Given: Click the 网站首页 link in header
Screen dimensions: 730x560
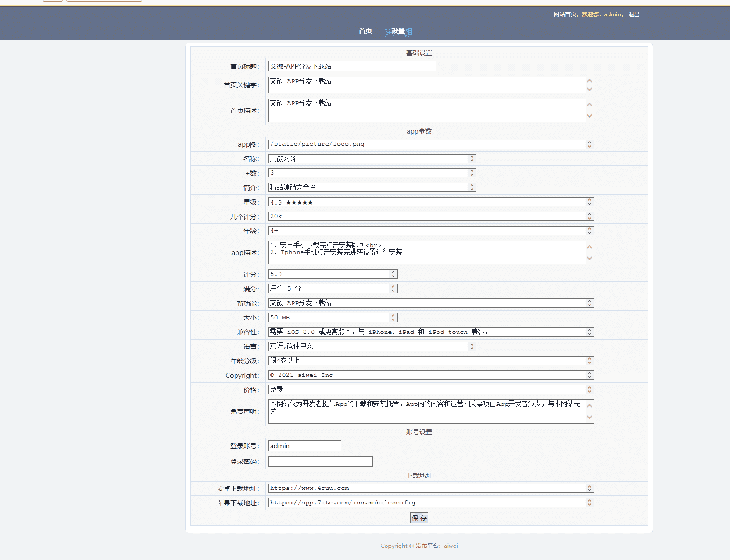Looking at the screenshot, I should coord(565,14).
